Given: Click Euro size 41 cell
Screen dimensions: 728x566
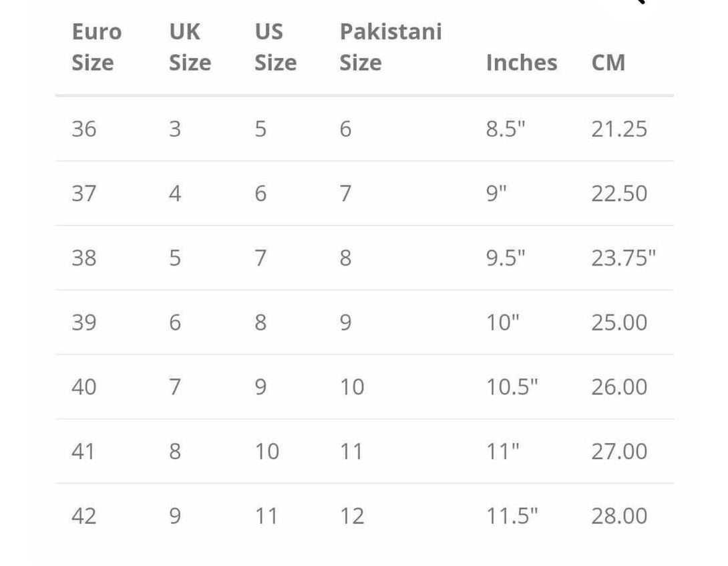Looking at the screenshot, I should pos(83,452).
